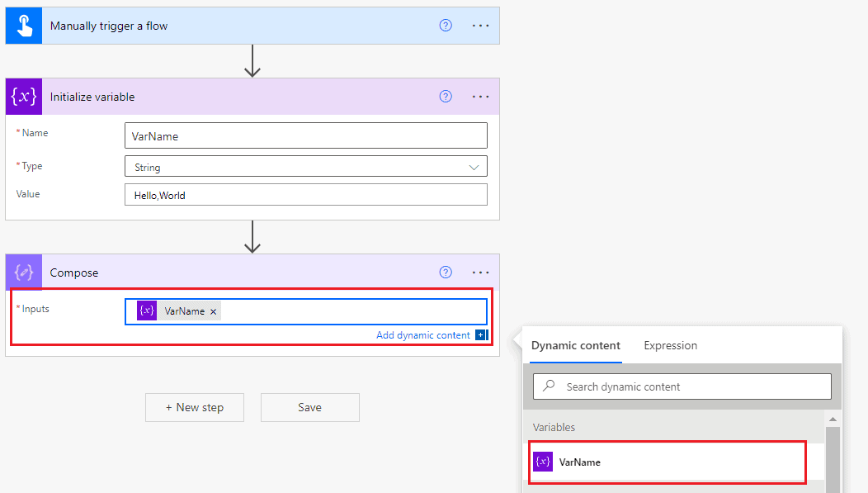Image resolution: width=868 pixels, height=493 pixels.
Task: Click the search icon in Dynamic content panel
Action: pyautogui.click(x=550, y=386)
